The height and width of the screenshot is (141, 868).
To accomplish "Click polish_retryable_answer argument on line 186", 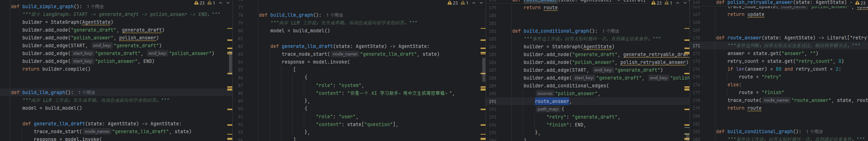I will (653, 62).
